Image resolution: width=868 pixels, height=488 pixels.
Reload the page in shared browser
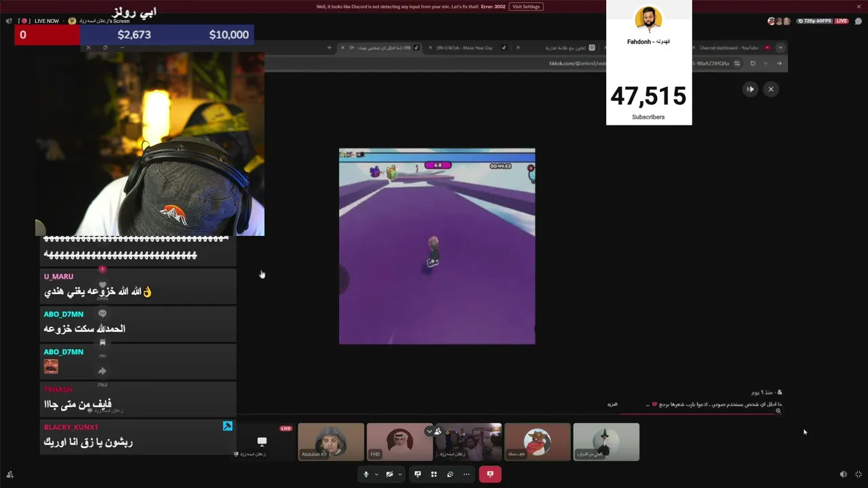753,63
